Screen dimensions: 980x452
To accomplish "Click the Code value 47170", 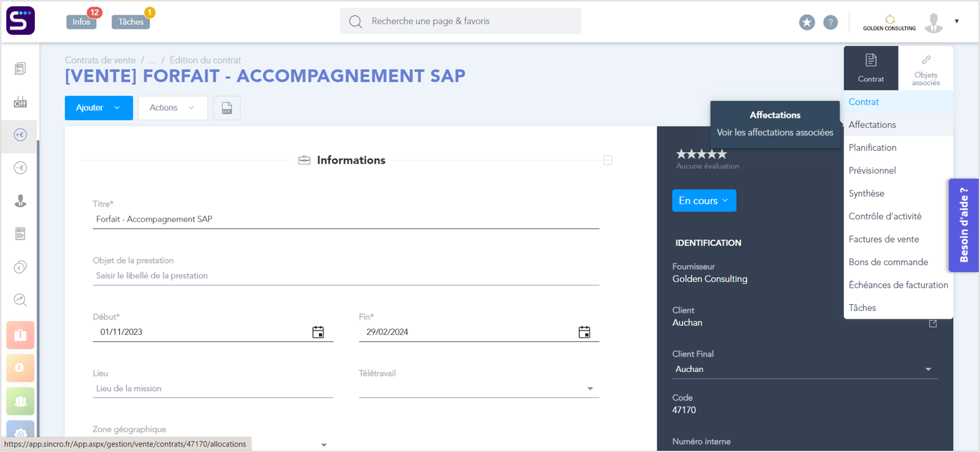I will [684, 410].
